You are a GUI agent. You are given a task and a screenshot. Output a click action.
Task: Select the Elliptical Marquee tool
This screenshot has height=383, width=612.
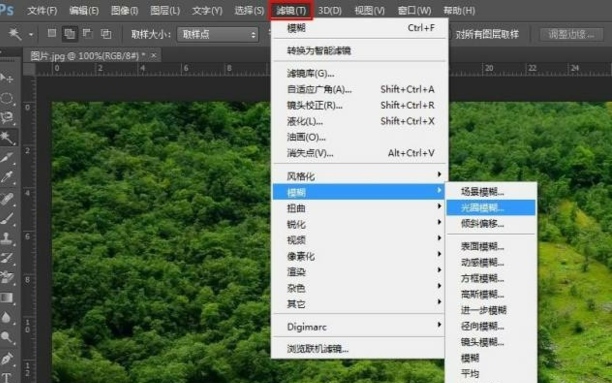click(7, 98)
